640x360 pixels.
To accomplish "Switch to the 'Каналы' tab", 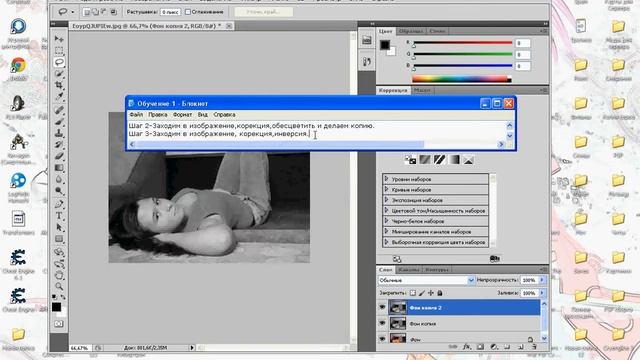I will coord(409,269).
